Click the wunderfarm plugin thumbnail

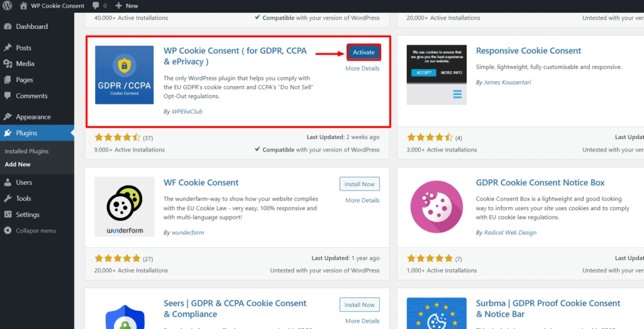[x=125, y=206]
